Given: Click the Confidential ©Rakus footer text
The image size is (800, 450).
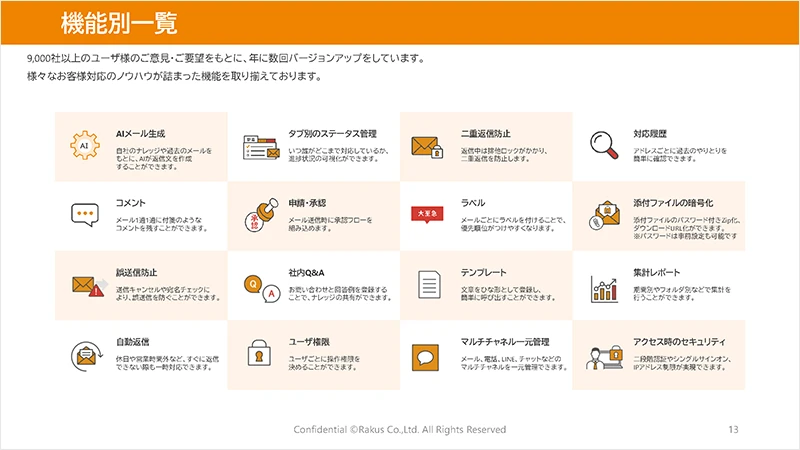Looking at the screenshot, I should [399, 430].
